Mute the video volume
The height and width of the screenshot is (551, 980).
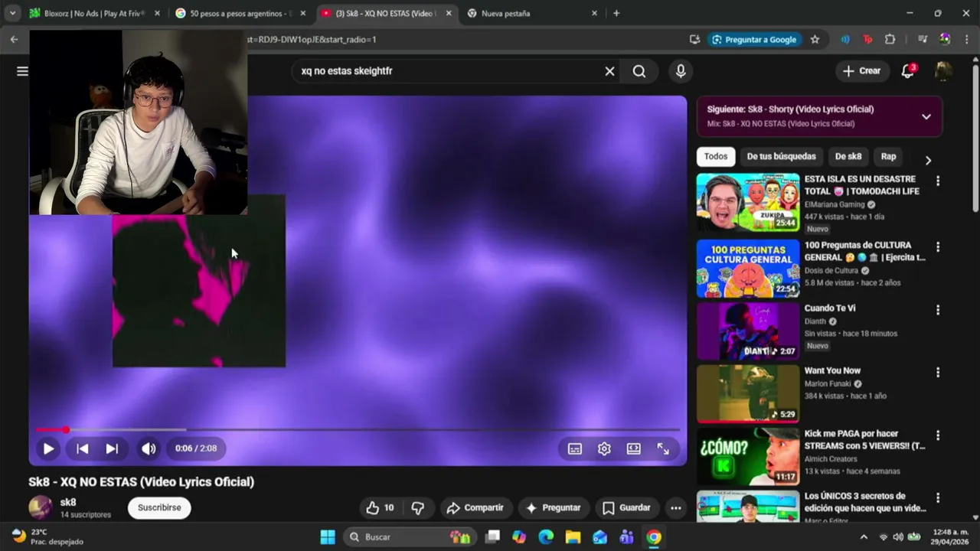tap(149, 449)
